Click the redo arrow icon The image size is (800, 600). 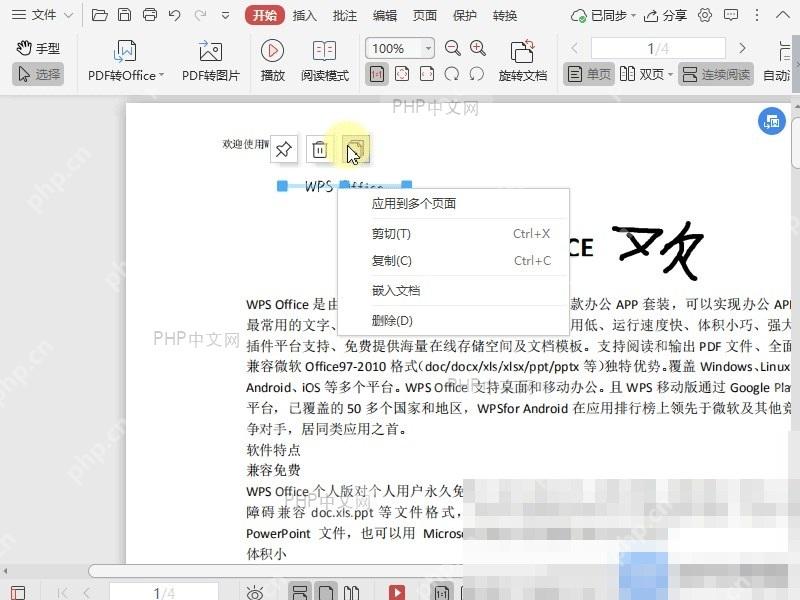(200, 15)
